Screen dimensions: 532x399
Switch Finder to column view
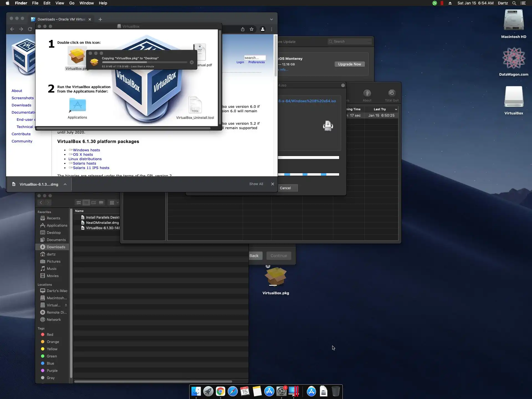click(94, 203)
